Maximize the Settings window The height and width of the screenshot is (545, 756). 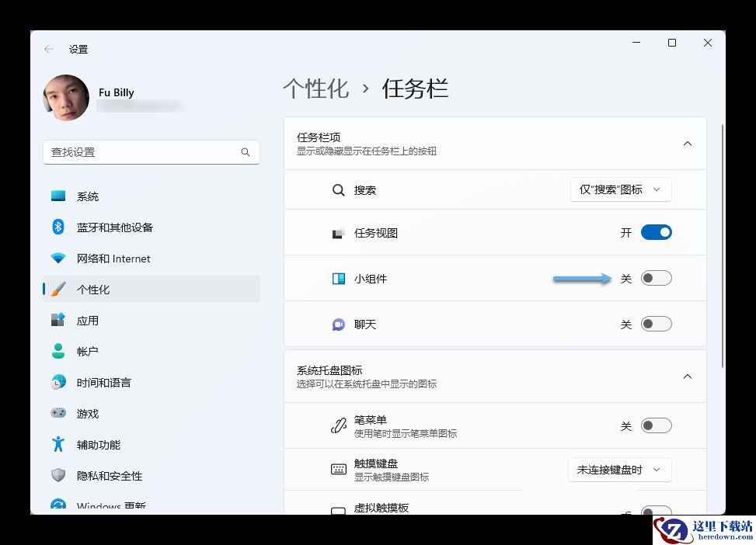pyautogui.click(x=671, y=43)
